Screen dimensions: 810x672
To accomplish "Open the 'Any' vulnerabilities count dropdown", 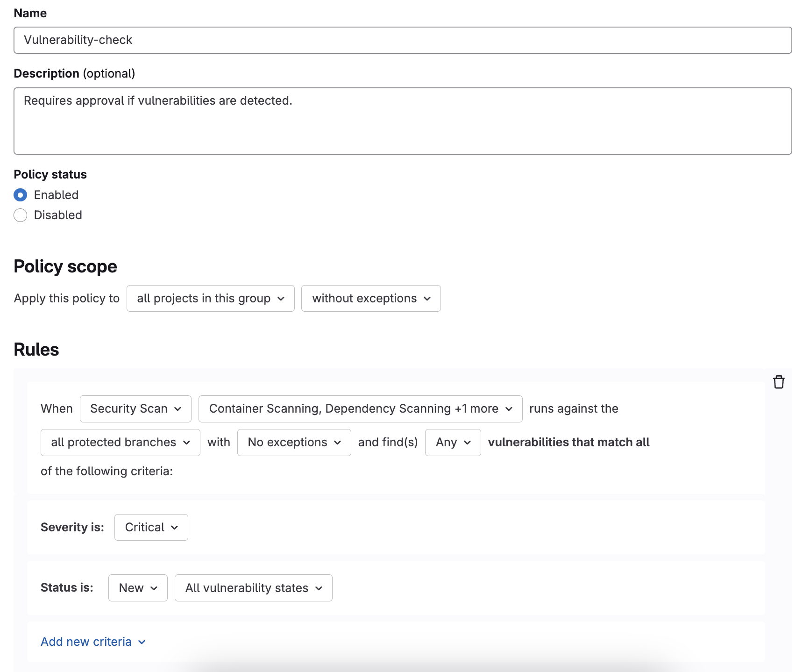I will coord(453,443).
